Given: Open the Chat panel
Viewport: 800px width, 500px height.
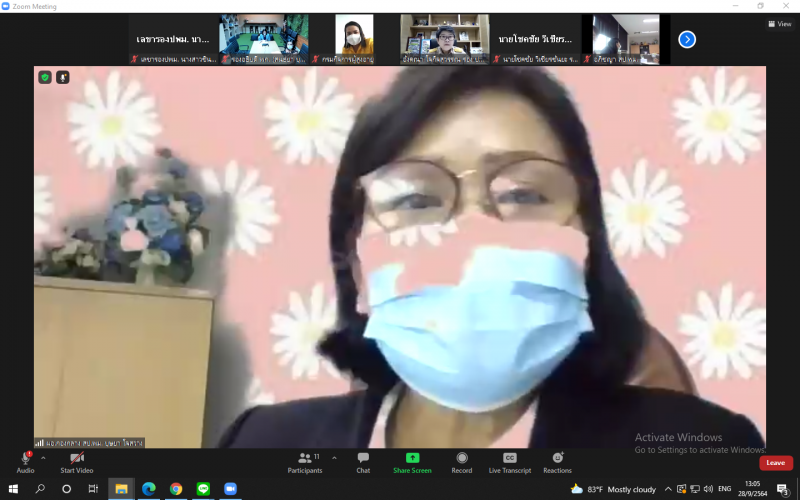Looking at the screenshot, I should click(363, 462).
